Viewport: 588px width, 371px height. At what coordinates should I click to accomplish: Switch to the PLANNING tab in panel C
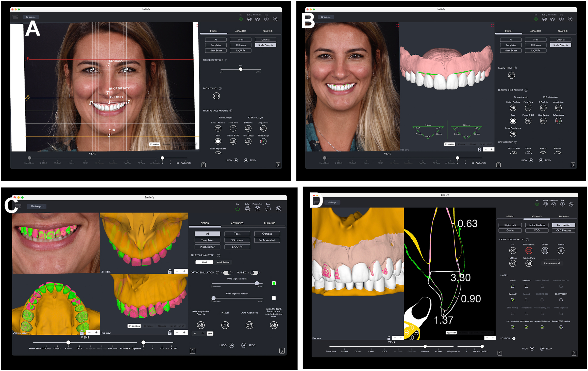click(270, 223)
